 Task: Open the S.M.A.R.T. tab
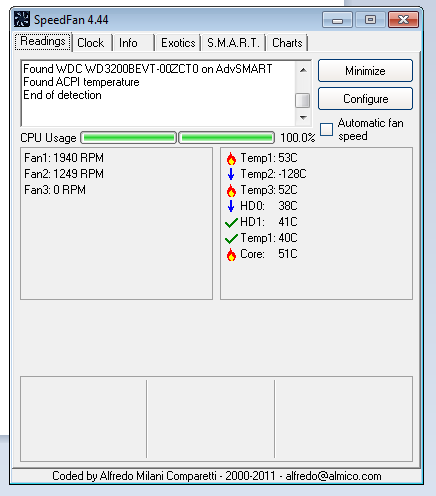click(233, 43)
